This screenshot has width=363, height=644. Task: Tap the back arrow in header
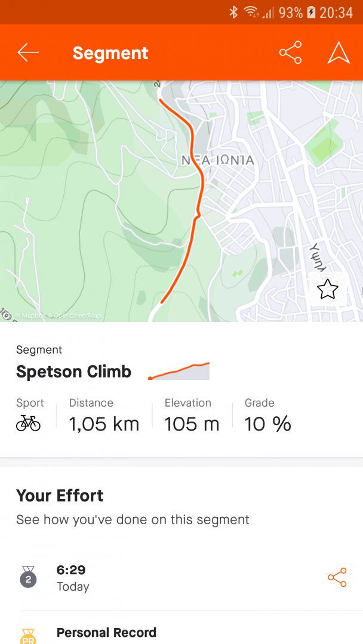pos(28,53)
